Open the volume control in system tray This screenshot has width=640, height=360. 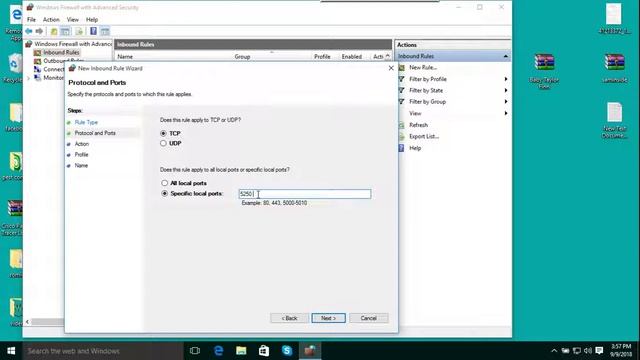tap(588, 351)
